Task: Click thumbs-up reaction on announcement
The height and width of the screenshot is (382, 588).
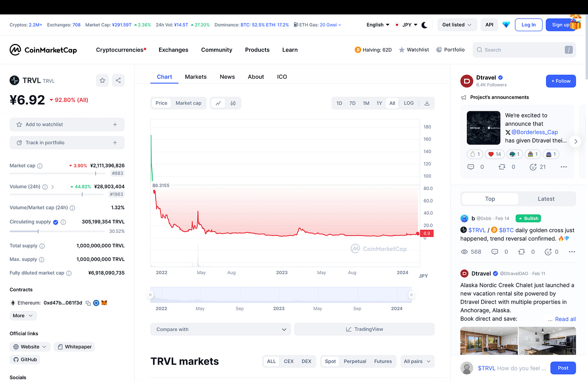Action: pyautogui.click(x=475, y=154)
